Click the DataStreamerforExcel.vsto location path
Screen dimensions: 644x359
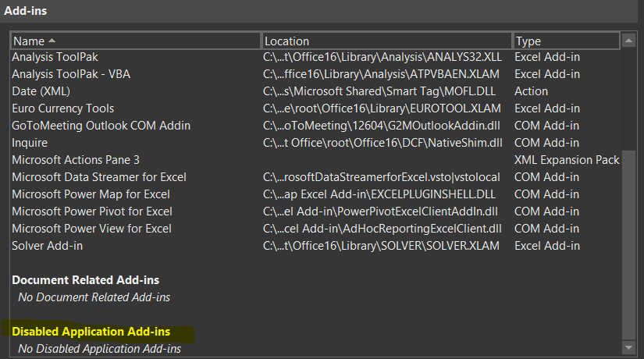[382, 177]
